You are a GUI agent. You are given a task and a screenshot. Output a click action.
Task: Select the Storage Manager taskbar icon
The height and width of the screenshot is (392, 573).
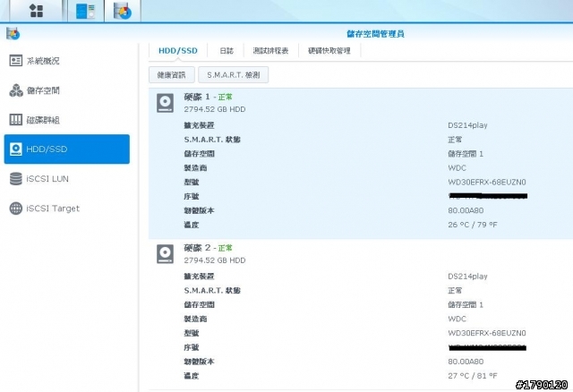tap(123, 11)
